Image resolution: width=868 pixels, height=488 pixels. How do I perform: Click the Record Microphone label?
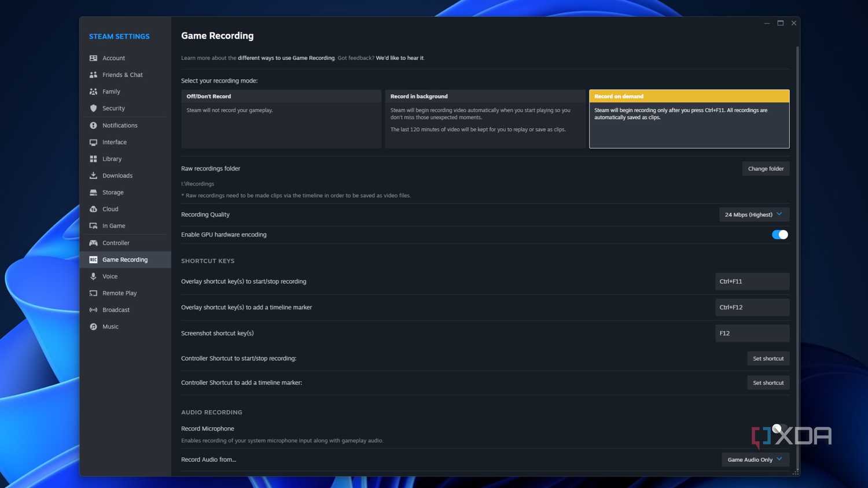coord(207,428)
